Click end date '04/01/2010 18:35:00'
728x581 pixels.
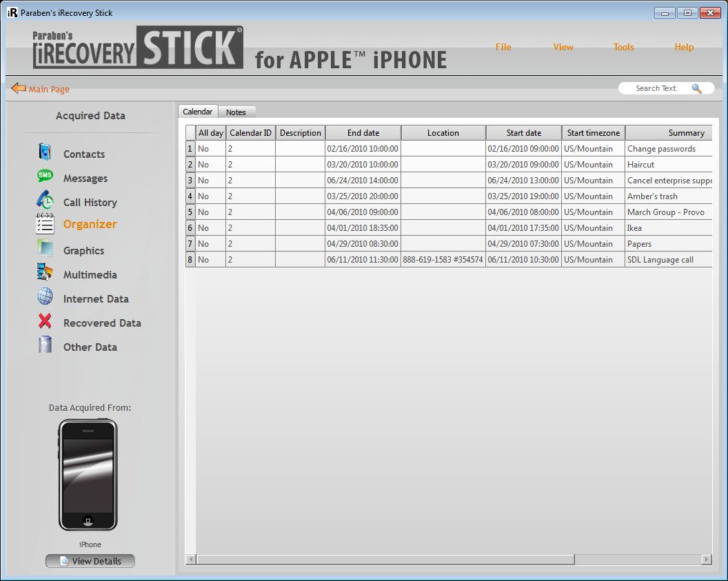point(363,228)
